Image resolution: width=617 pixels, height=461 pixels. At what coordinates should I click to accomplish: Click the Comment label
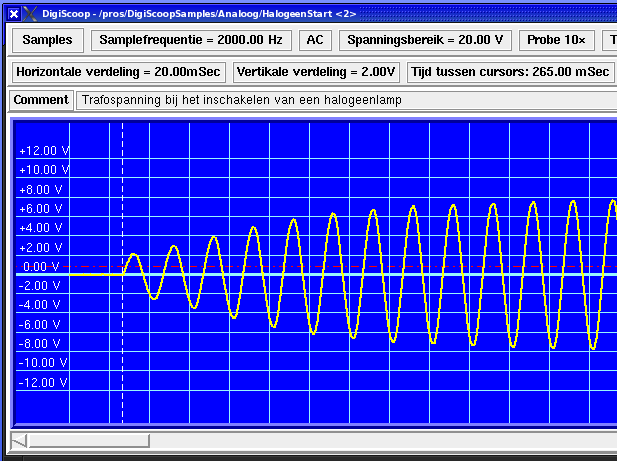click(41, 100)
